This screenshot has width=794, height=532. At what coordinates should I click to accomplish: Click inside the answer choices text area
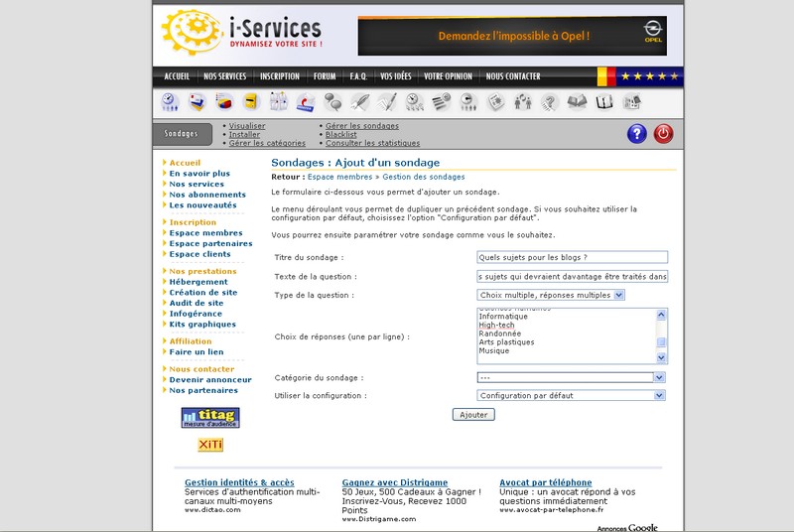566,336
